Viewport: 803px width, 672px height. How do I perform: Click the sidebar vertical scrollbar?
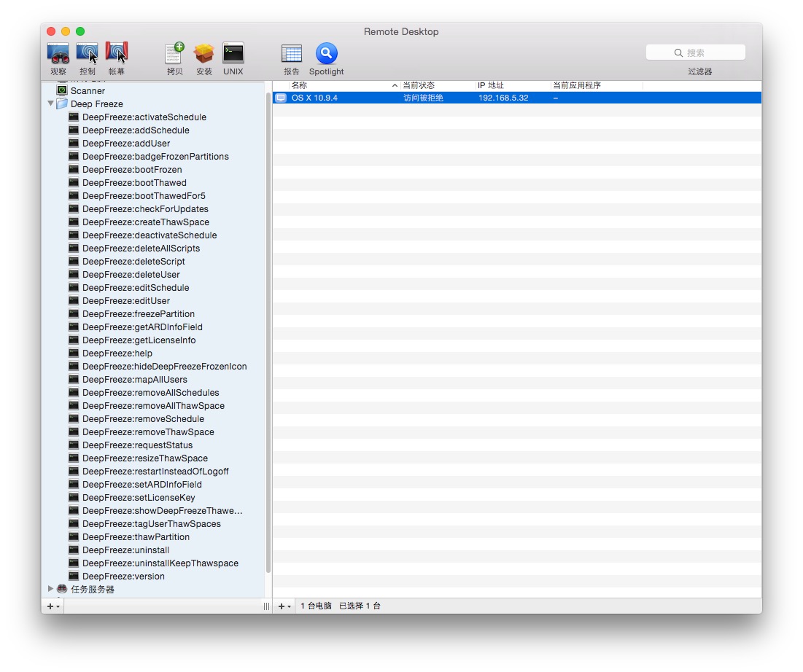268,328
